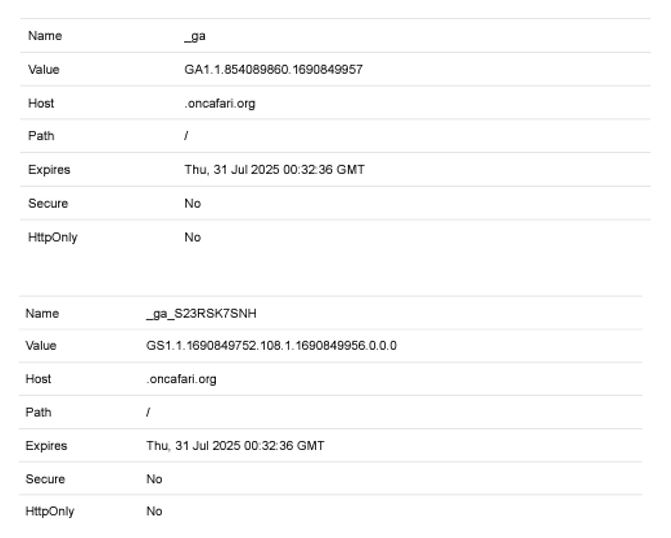
Task: Click the Secure value of the _ga_S23RSK7SNH cookie
Action: pyautogui.click(x=154, y=479)
